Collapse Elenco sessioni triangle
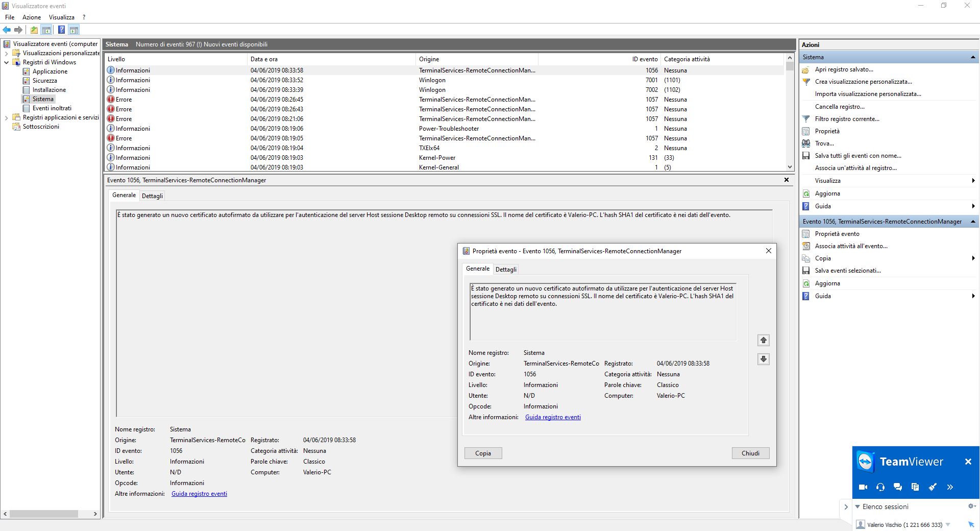Viewport: 980px width, 531px height. [857, 507]
